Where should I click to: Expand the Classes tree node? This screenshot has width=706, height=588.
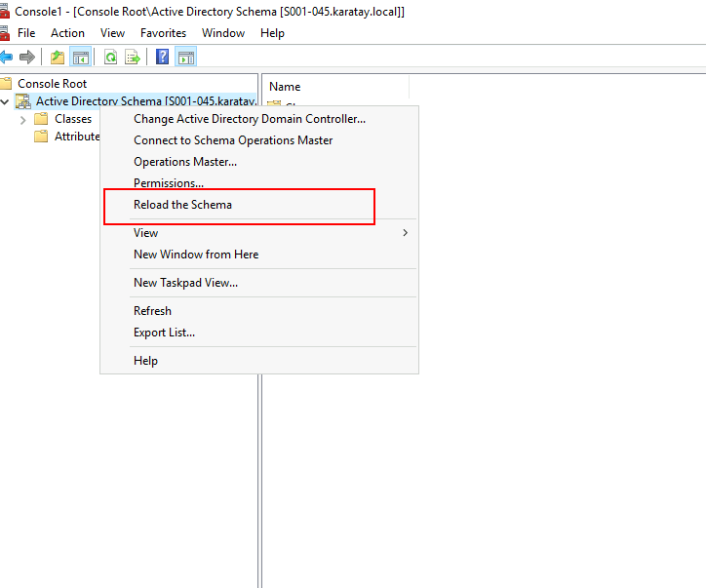click(x=23, y=120)
